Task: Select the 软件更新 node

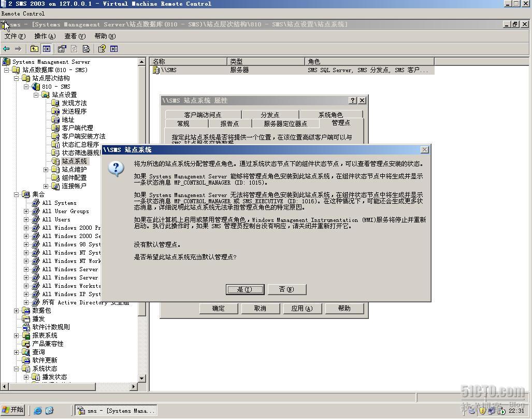Action: coord(45,360)
